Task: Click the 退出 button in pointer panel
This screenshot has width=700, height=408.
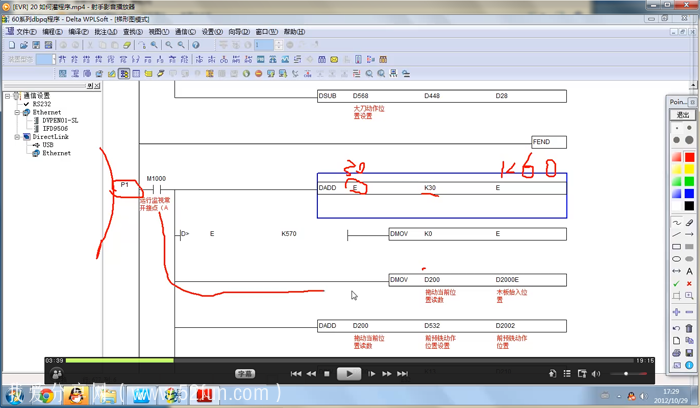Action: (x=683, y=115)
